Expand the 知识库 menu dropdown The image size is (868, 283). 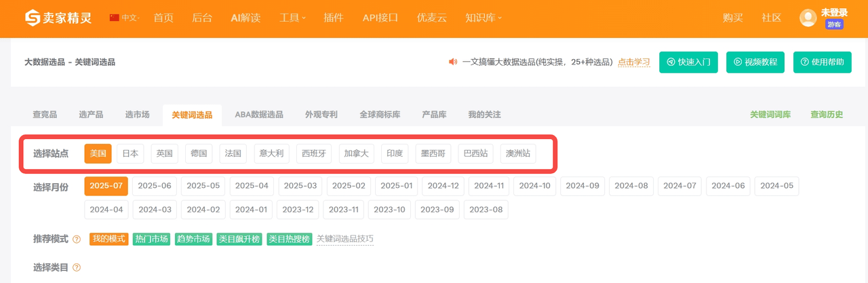[x=483, y=18]
